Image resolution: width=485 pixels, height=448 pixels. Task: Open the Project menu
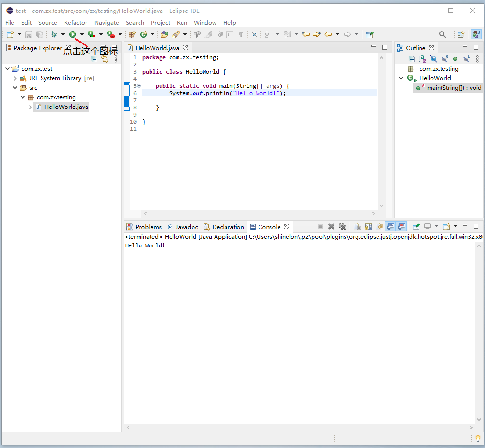click(x=161, y=22)
